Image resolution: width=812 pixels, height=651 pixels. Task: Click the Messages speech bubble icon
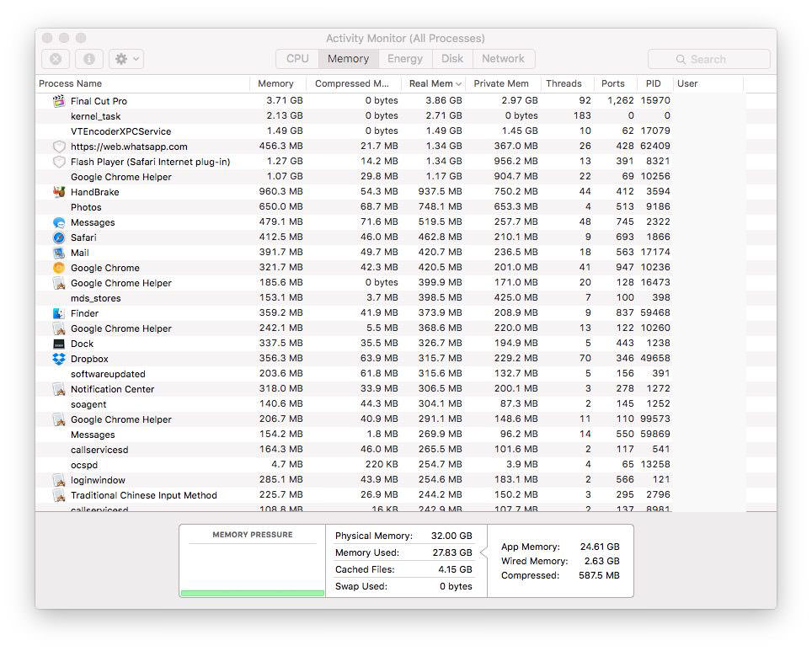click(59, 222)
